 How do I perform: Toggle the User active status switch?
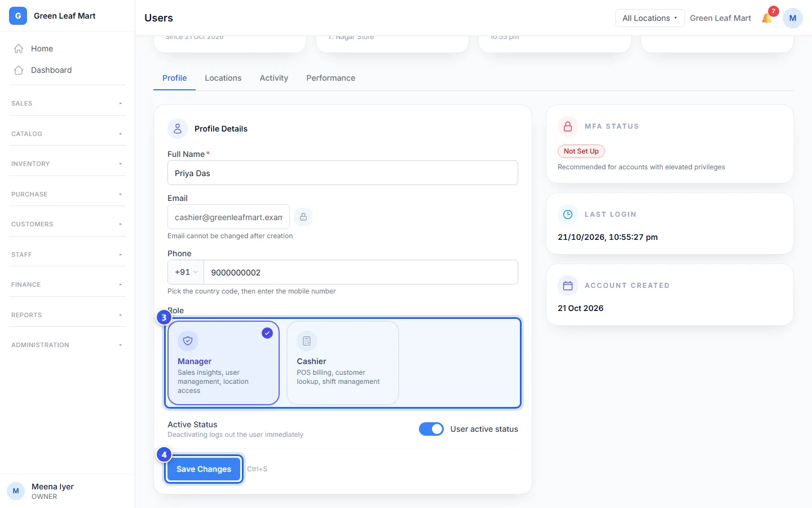431,429
